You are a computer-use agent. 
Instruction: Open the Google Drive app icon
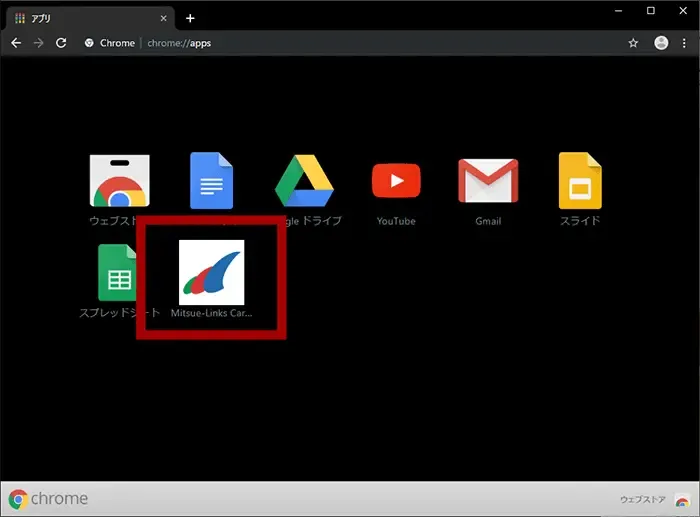point(304,180)
